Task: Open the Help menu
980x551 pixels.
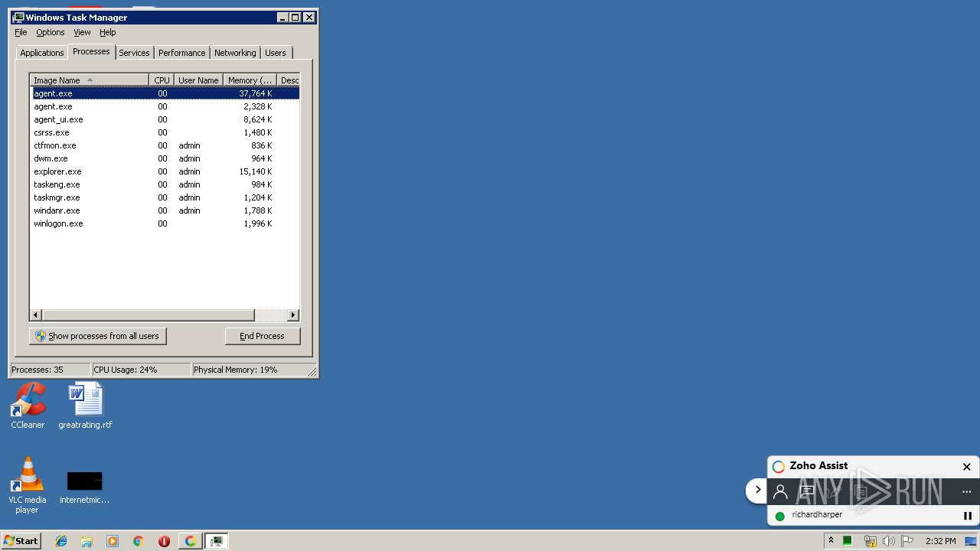Action: [108, 32]
